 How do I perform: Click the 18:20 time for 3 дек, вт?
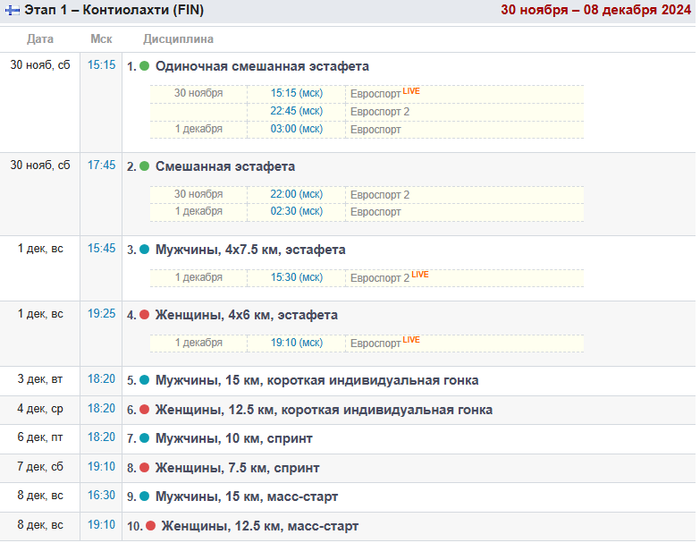101,379
